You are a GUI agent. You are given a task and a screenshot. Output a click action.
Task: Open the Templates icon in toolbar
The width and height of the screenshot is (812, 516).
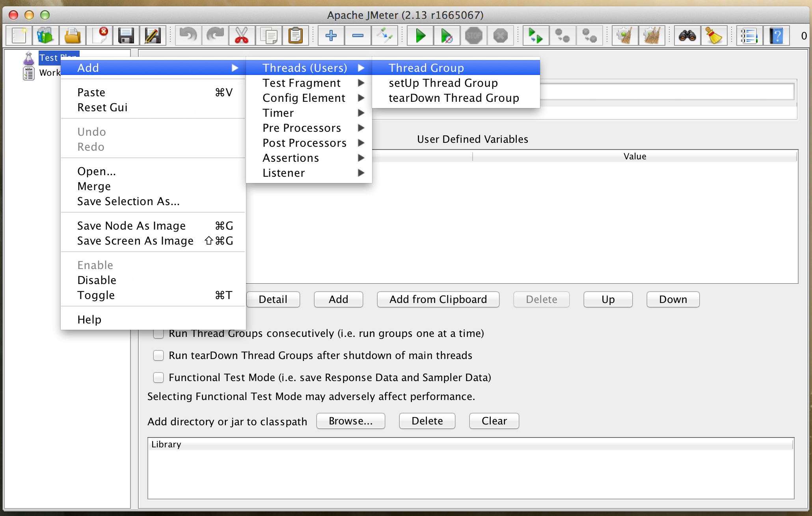coord(46,36)
